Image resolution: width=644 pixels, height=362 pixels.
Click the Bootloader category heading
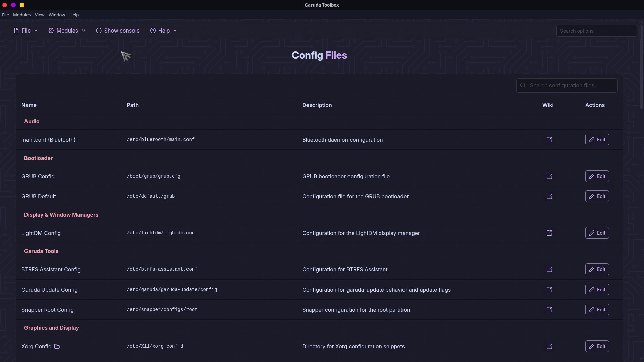(38, 158)
